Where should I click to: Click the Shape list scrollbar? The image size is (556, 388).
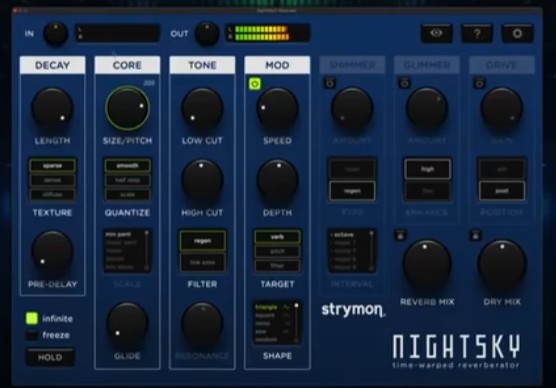296,323
